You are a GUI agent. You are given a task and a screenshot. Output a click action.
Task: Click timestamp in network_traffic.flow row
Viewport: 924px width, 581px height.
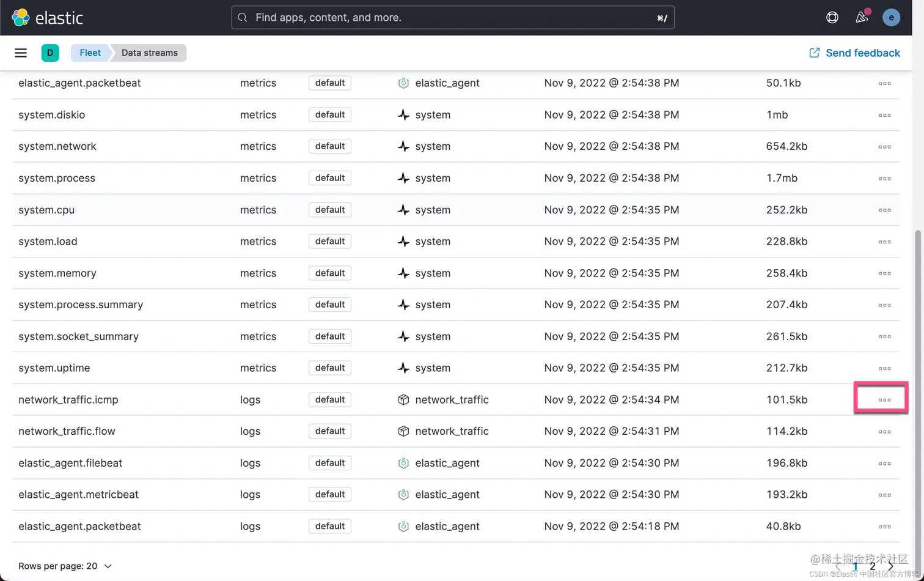(x=612, y=431)
